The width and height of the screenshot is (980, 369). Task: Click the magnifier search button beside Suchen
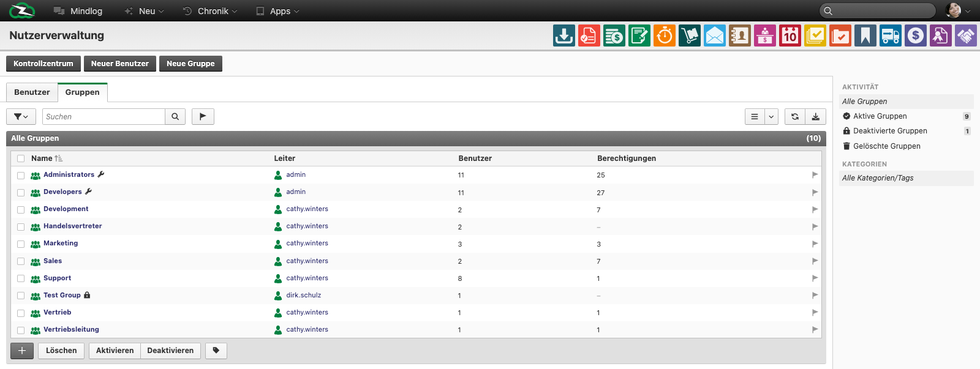click(x=175, y=116)
